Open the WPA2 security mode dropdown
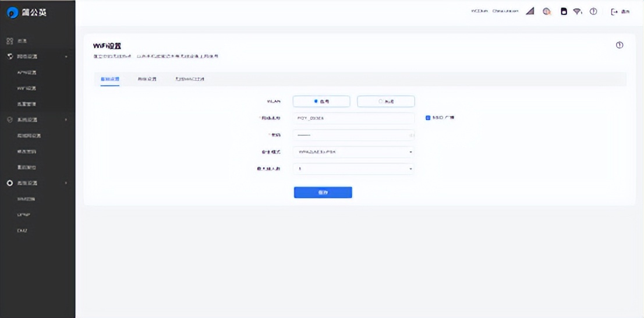Viewport: 644px width, 318px height. click(353, 152)
